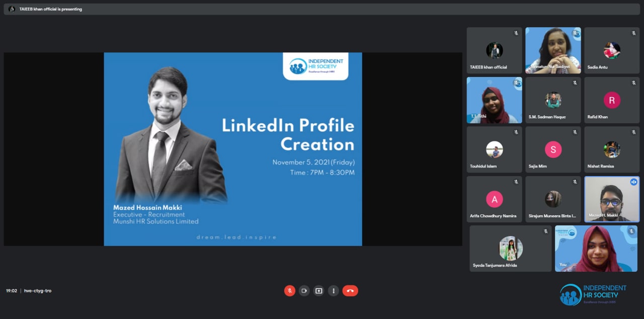
Task: Click muted mic icon on Jannatun Nur Sadiyat tile
Action: tap(575, 33)
